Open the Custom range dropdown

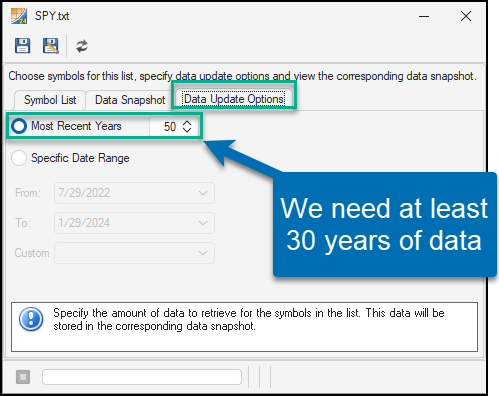click(134, 253)
